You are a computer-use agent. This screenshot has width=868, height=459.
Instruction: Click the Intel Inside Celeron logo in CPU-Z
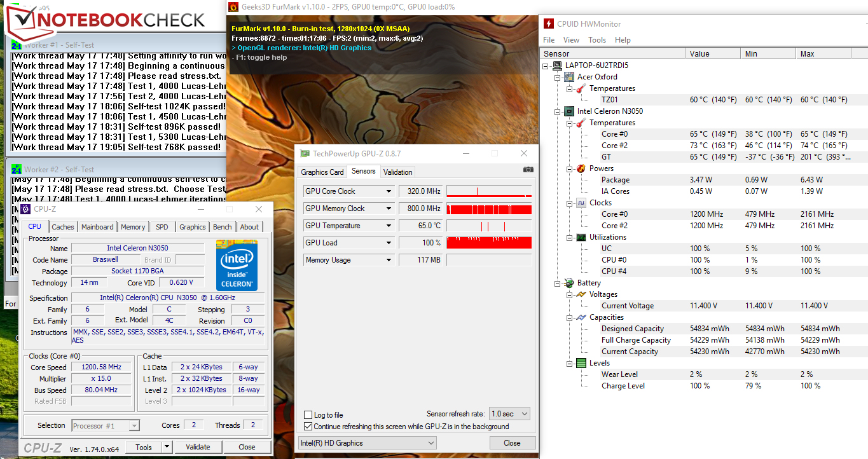click(237, 265)
